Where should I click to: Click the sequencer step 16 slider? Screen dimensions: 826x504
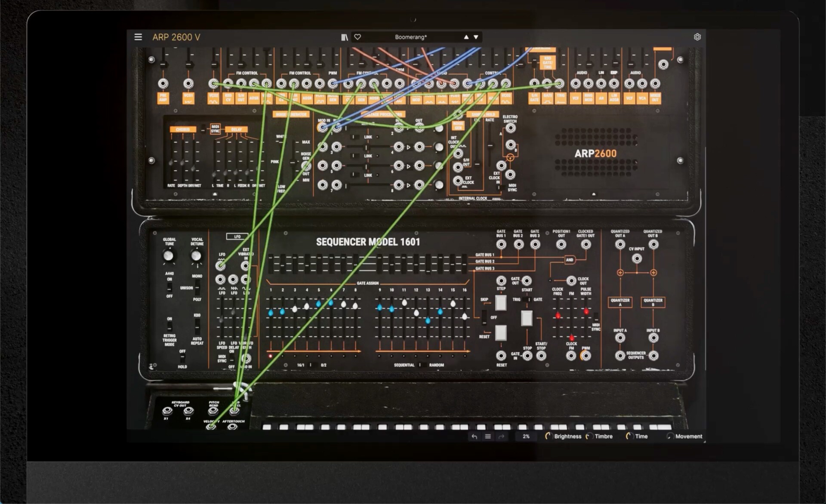click(x=465, y=316)
